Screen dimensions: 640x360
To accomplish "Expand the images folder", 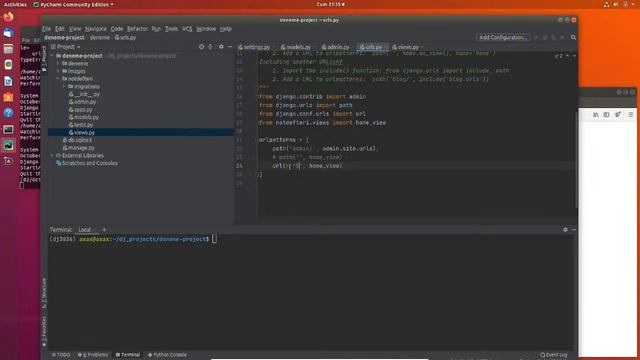I will click(x=58, y=71).
